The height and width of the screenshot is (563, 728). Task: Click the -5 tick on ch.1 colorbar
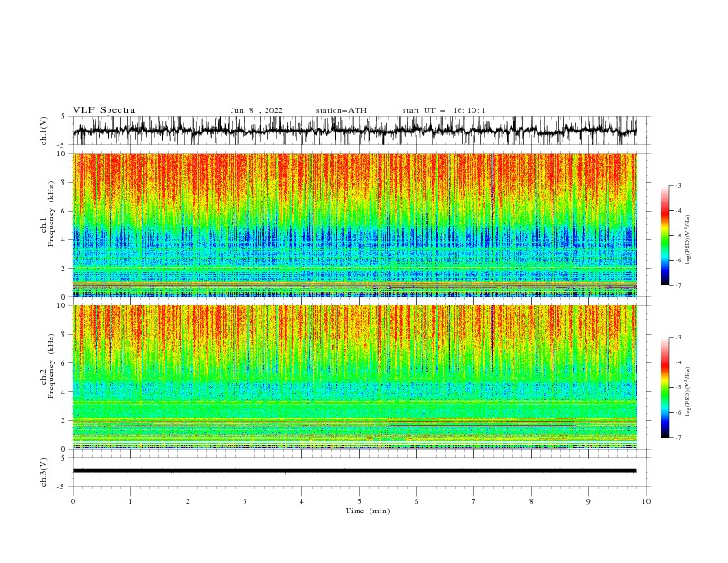click(x=677, y=236)
